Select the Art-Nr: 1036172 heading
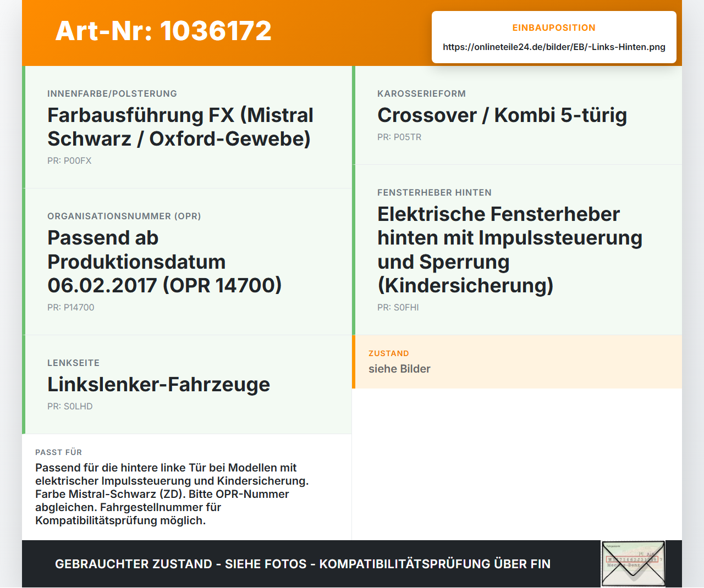 pyautogui.click(x=163, y=31)
